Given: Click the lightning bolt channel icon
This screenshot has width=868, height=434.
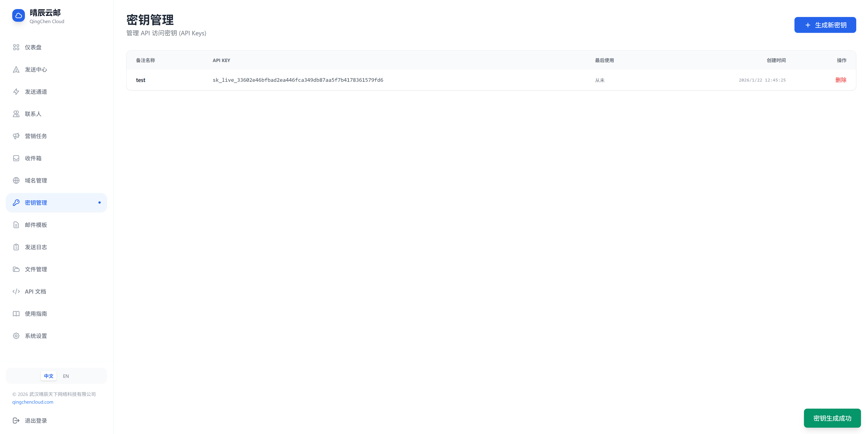Looking at the screenshot, I should point(16,92).
